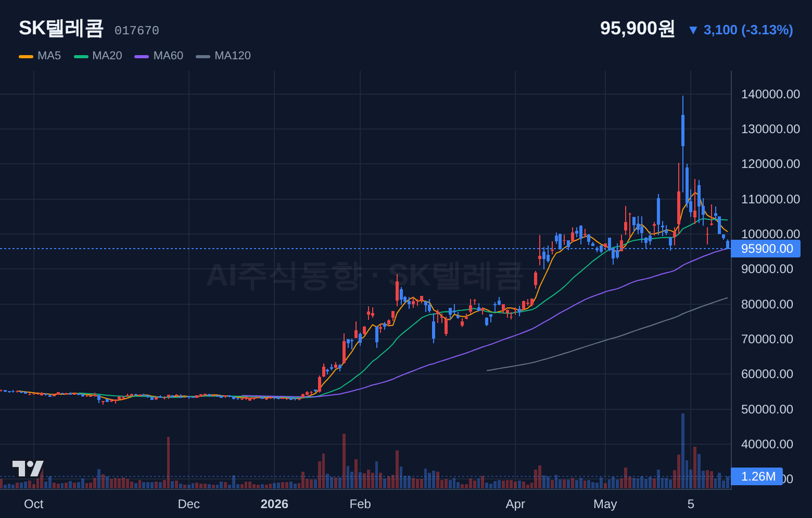Click the Dec label on time axis
The width and height of the screenshot is (812, 518).
click(188, 504)
